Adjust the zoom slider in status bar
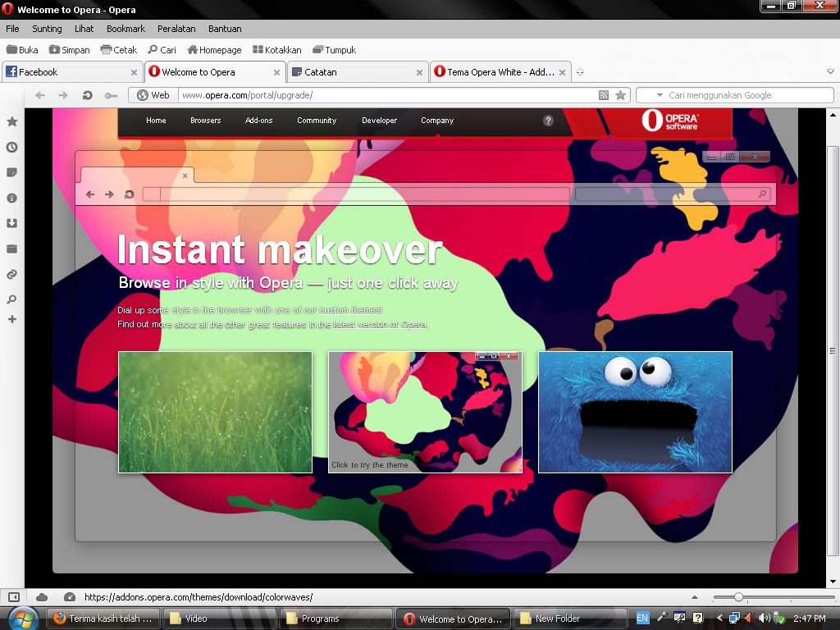 tap(739, 597)
